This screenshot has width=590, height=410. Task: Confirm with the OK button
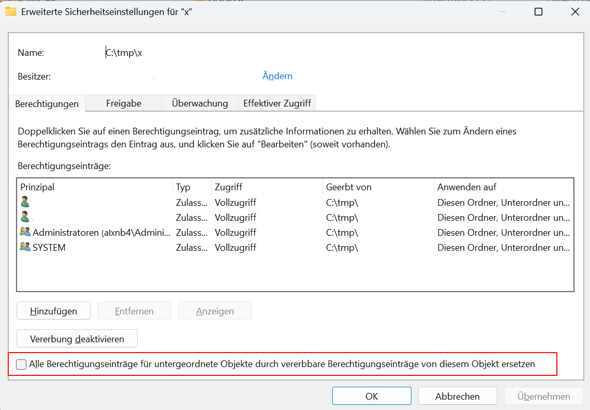(372, 396)
